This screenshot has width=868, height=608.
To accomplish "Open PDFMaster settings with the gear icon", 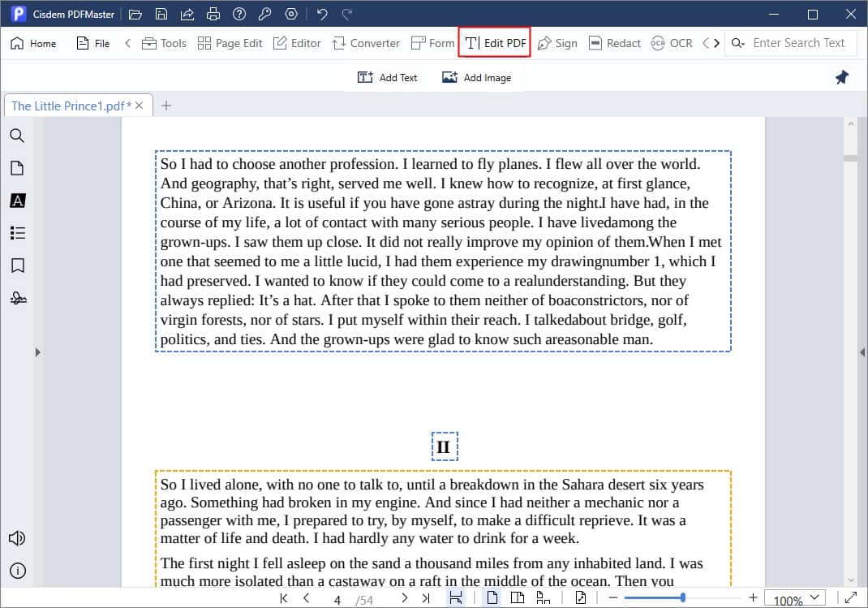I will [290, 14].
